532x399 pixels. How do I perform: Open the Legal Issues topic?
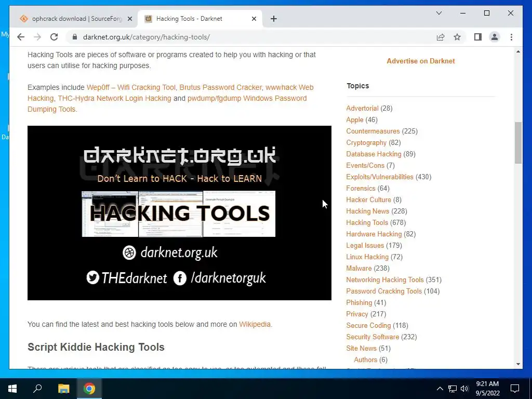(365, 245)
